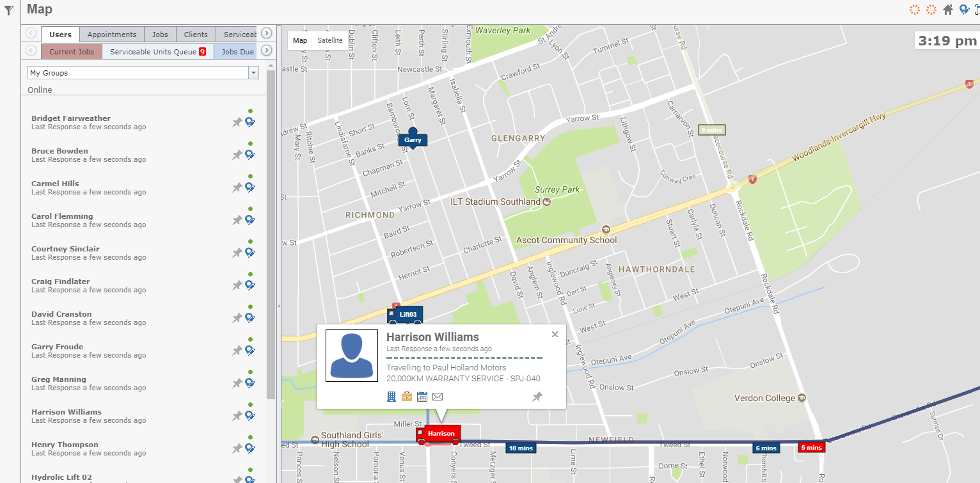Viewport: 980px width, 483px height.
Task: Click the location pin icon beside Carmel Hills
Action: pos(250,187)
